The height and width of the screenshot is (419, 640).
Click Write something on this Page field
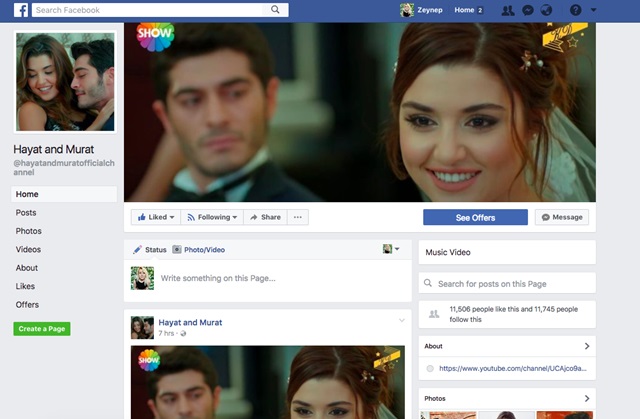218,278
